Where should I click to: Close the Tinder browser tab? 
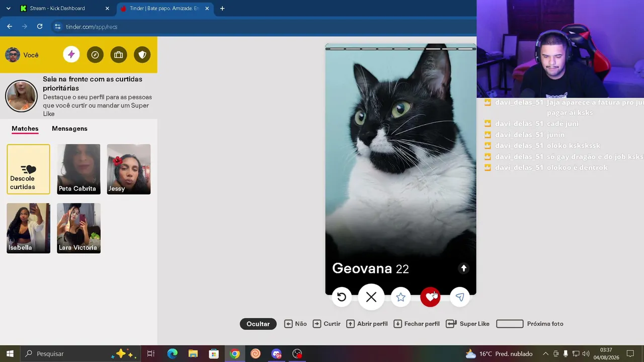pos(207,9)
